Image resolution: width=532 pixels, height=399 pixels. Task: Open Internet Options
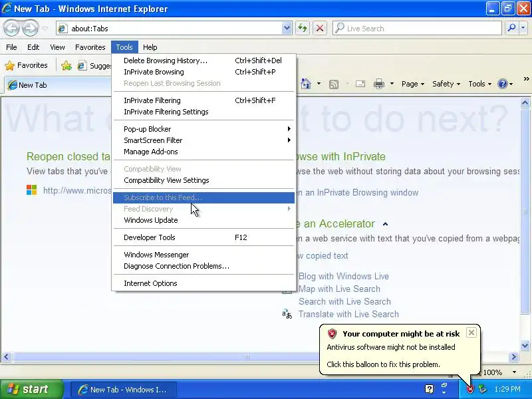click(203, 283)
